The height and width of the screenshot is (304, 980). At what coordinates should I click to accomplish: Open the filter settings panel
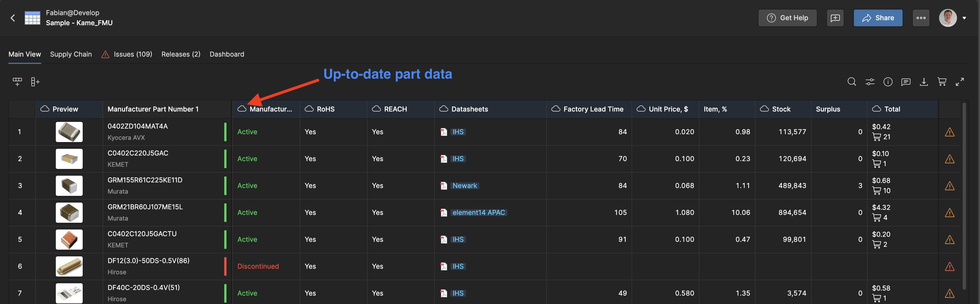[x=870, y=82]
